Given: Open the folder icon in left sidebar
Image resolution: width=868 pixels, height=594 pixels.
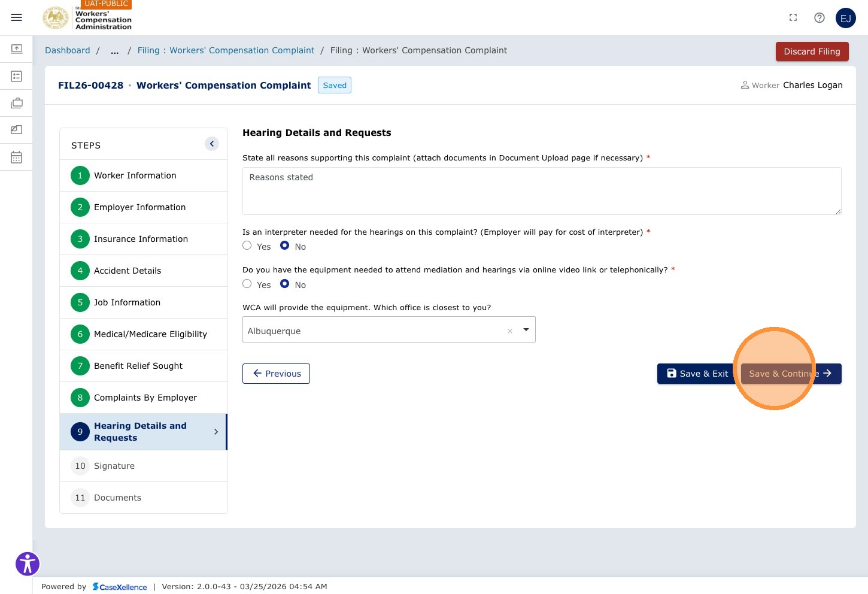Looking at the screenshot, I should coord(17,129).
